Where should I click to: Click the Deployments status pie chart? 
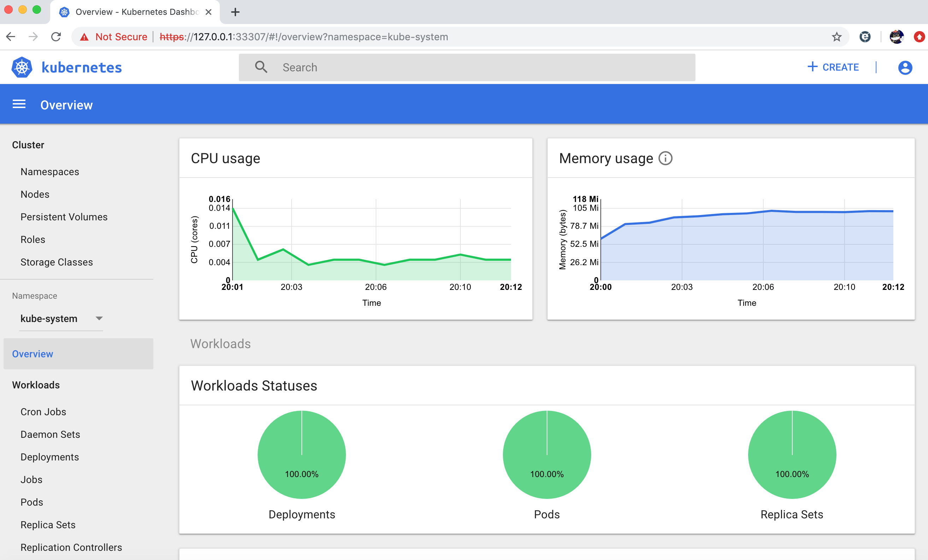point(301,454)
